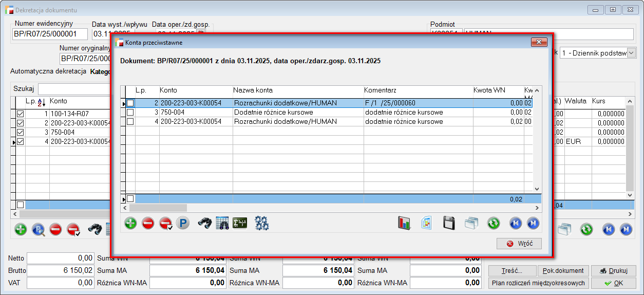Click the sigma summation icon in dialog
Image resolution: width=644 pixels, height=295 pixels.
point(240,223)
